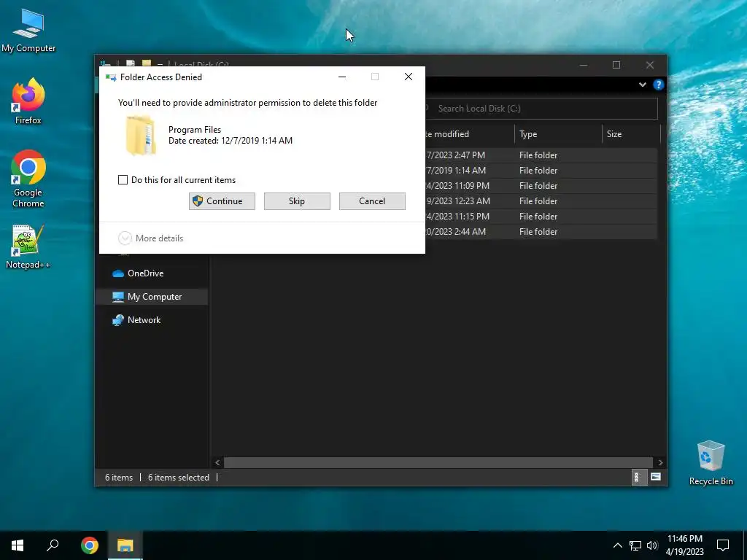Sort by Date modified column header
Image resolution: width=747 pixels, height=560 pixels.
469,134
